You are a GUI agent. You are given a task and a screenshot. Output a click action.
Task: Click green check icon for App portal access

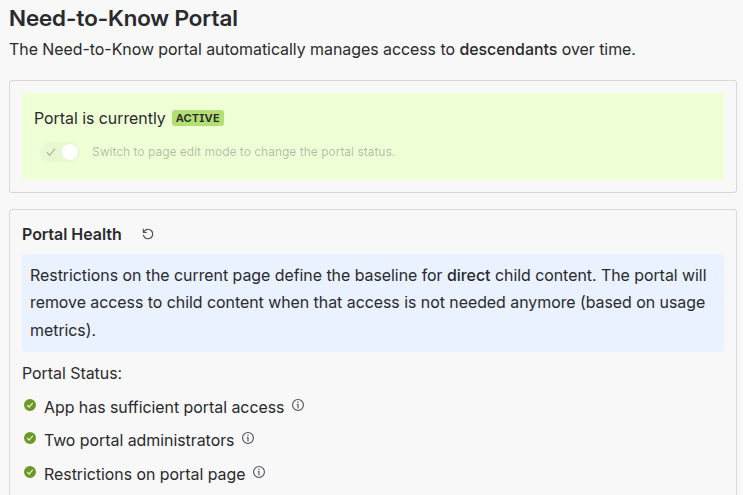point(30,407)
